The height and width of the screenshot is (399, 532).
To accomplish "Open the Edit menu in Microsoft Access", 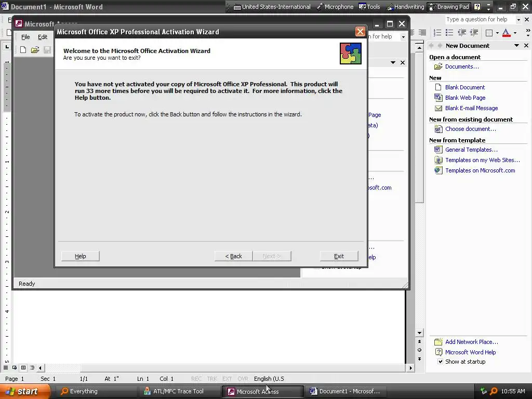I will pyautogui.click(x=43, y=37).
